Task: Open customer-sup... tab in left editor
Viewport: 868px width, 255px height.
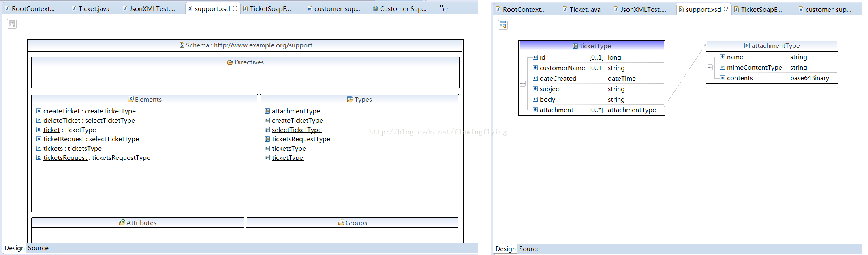Action: click(x=334, y=8)
